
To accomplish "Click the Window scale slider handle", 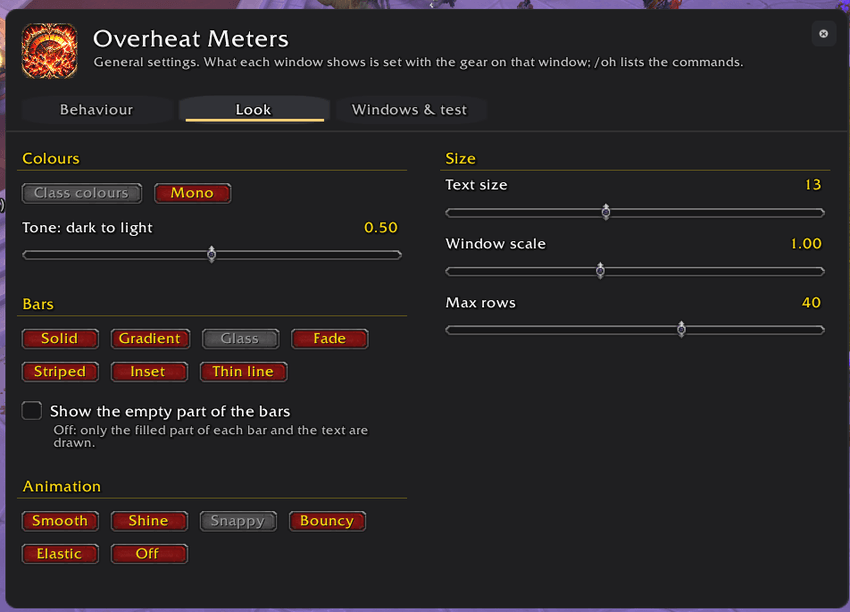I will click(x=600, y=270).
